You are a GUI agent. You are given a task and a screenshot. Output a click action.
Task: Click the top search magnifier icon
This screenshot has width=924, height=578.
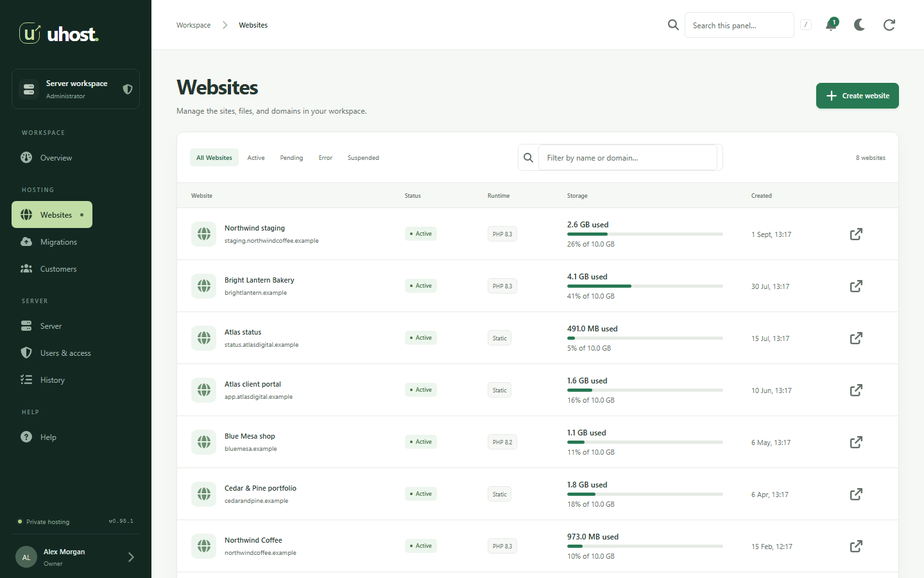click(673, 25)
